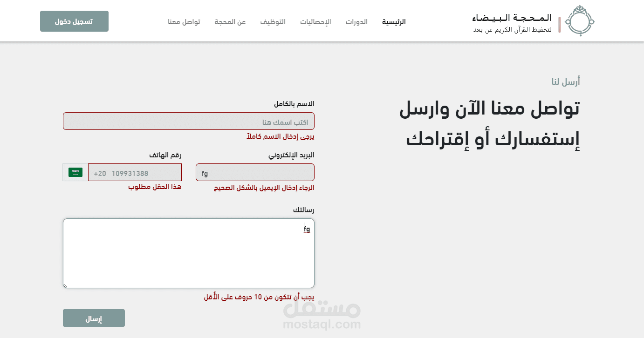Image resolution: width=644 pixels, height=338 pixels.
Task: Submit the form with إرسال button
Action: (x=94, y=318)
